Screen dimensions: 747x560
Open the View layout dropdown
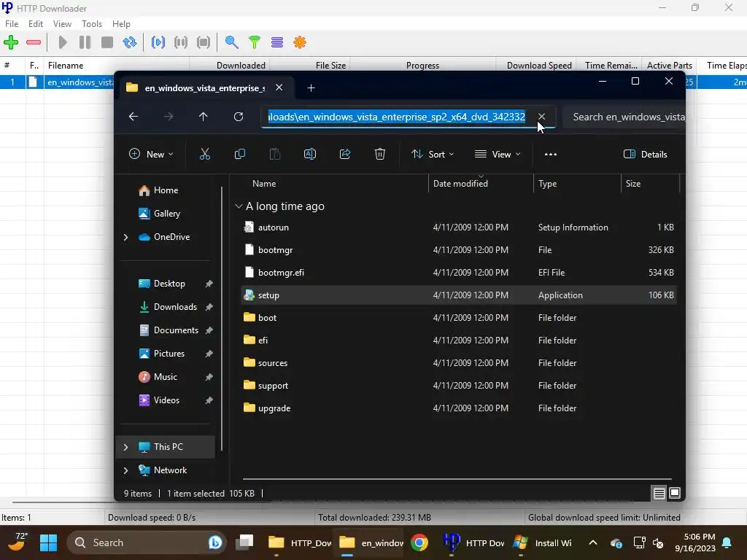point(498,155)
